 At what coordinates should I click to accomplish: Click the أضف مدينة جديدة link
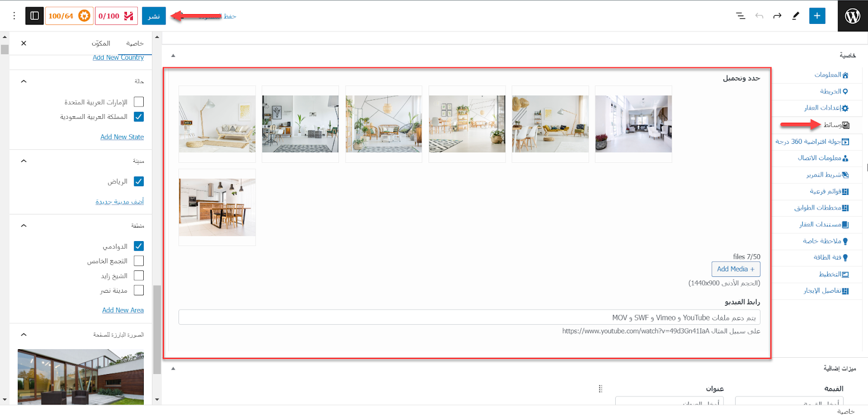pos(120,201)
